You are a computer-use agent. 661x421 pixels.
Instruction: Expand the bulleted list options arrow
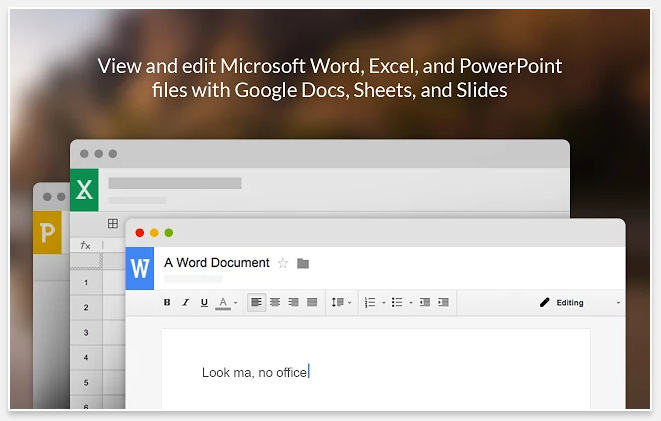coord(411,303)
